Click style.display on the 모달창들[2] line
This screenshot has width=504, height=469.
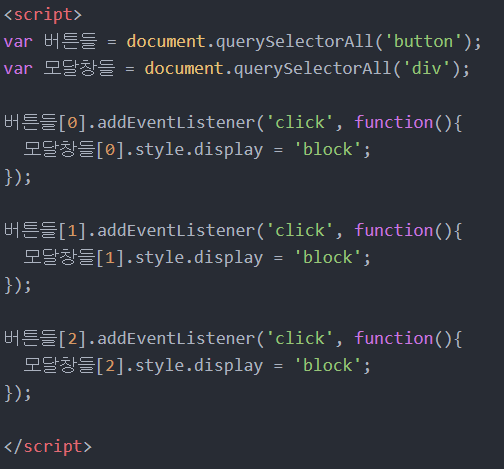point(199,366)
